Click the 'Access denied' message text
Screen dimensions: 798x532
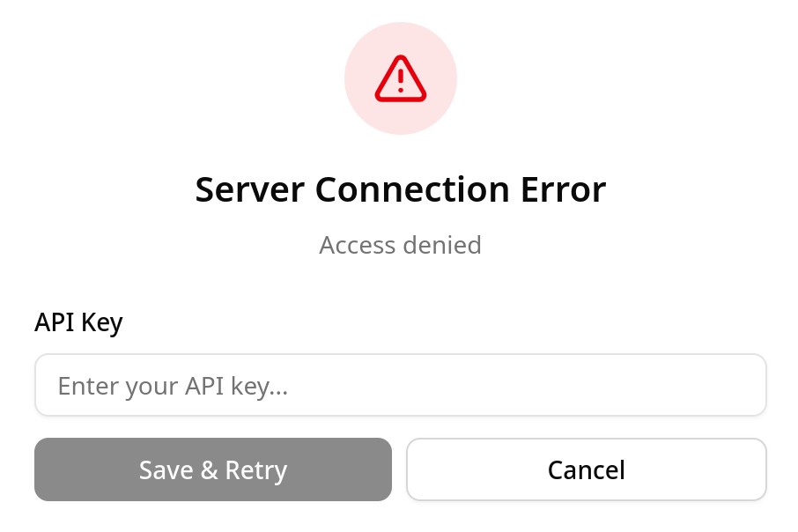[x=400, y=244]
